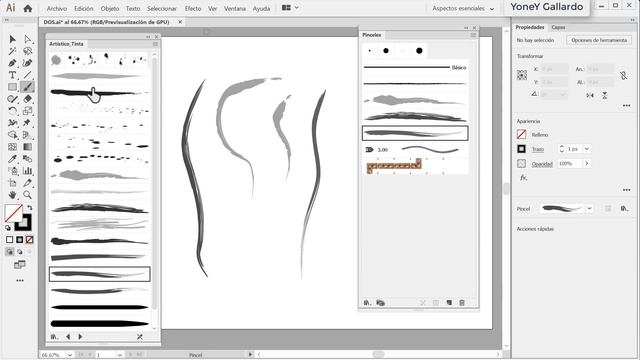Click the Trazo stroke swatch in Apariencia

tap(521, 149)
